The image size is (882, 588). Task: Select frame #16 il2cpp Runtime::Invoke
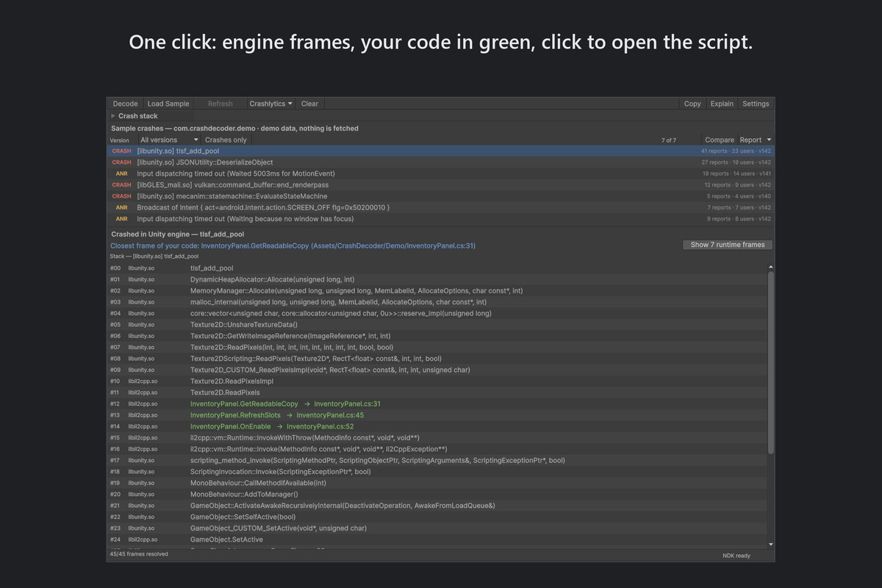tap(437, 449)
